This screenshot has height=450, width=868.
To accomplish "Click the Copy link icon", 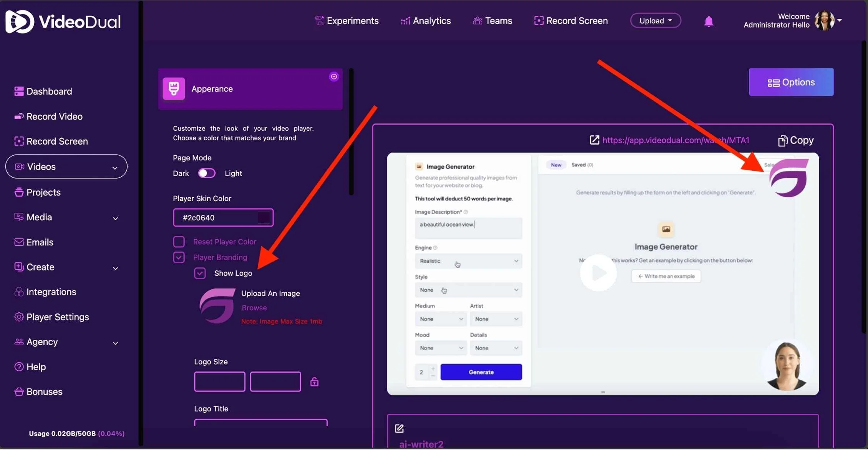I will [782, 141].
